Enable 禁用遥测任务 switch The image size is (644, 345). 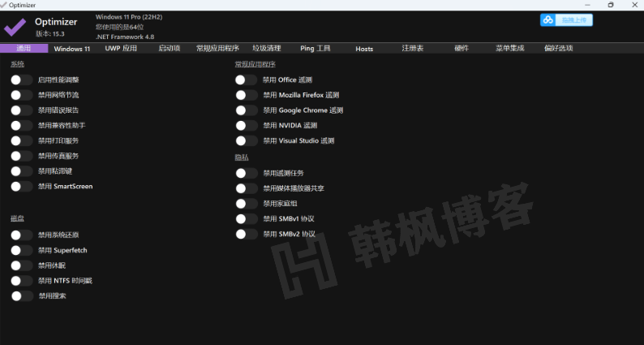(247, 173)
